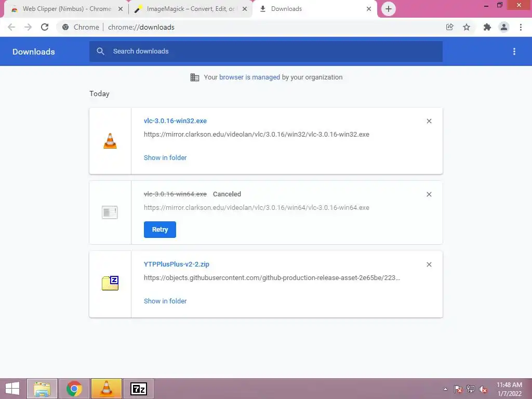Open YTPPlusPlus-v2-2.zip file link
This screenshot has height=399, width=532.
pos(177,264)
